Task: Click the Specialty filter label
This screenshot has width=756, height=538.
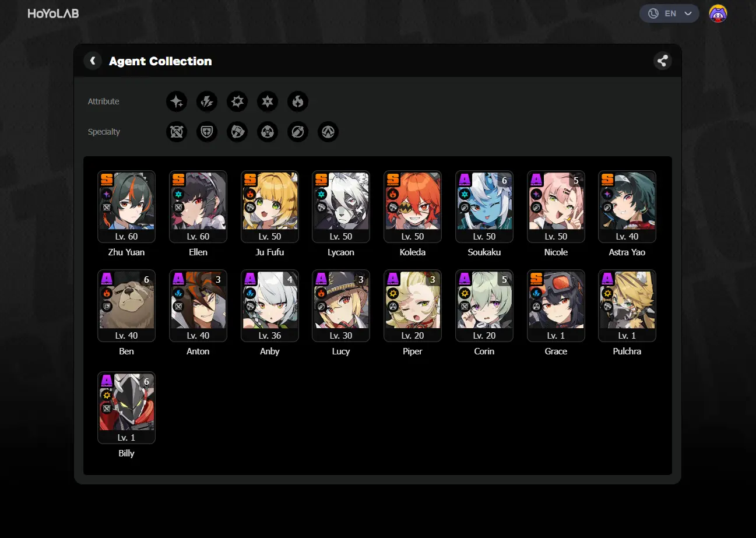Action: 104,132
